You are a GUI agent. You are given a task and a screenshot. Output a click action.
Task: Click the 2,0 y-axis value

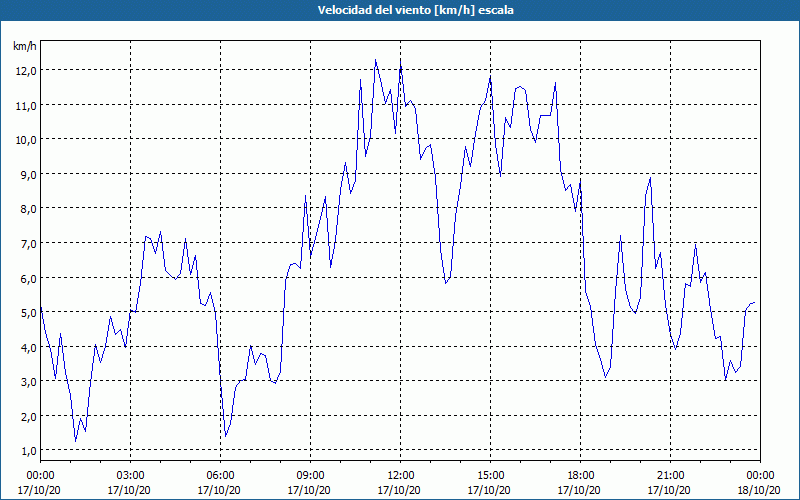tap(28, 416)
